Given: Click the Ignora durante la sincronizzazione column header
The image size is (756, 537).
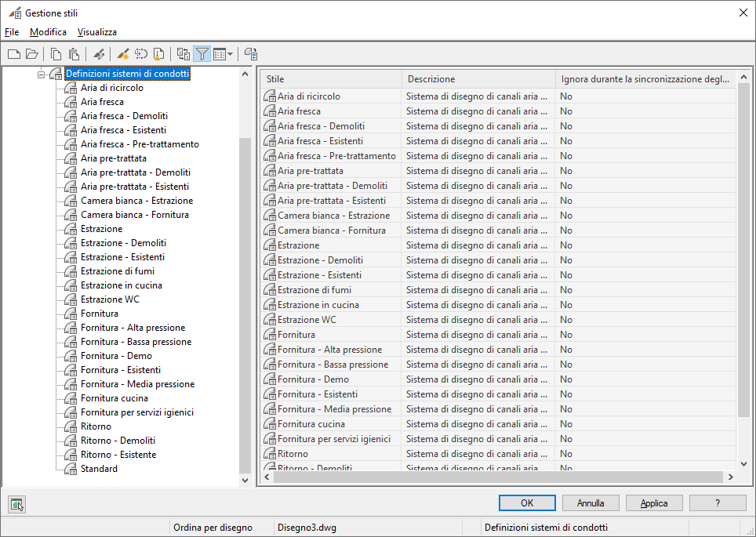Looking at the screenshot, I should pos(645,79).
